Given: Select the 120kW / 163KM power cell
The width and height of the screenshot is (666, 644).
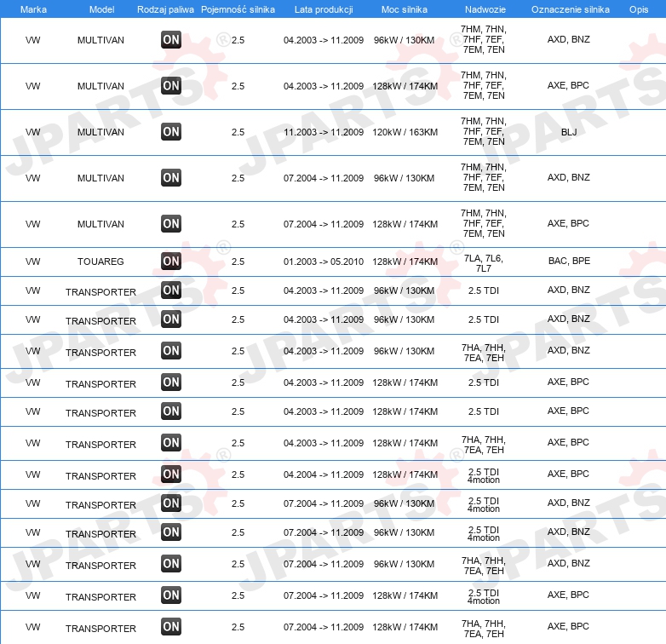Looking at the screenshot, I should point(405,132).
